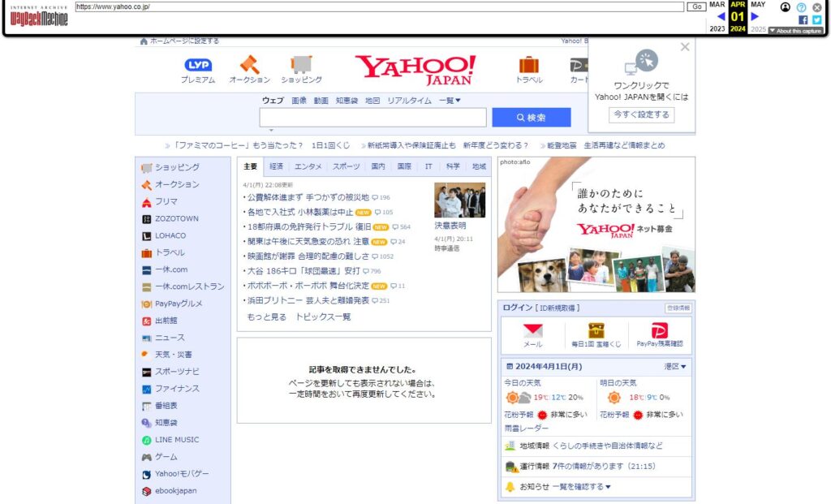Image resolution: width=831 pixels, height=504 pixels.
Task: Open the 決意表明 news thumbnail
Action: pyautogui.click(x=459, y=200)
